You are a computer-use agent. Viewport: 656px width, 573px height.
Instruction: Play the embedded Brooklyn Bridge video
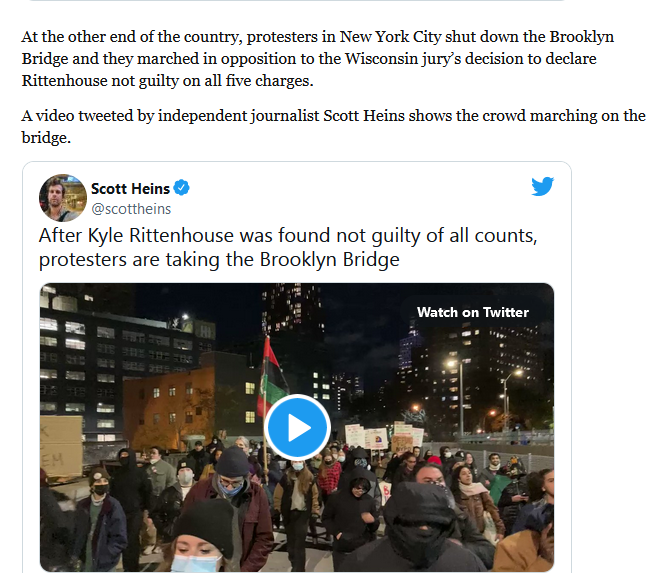tap(297, 427)
